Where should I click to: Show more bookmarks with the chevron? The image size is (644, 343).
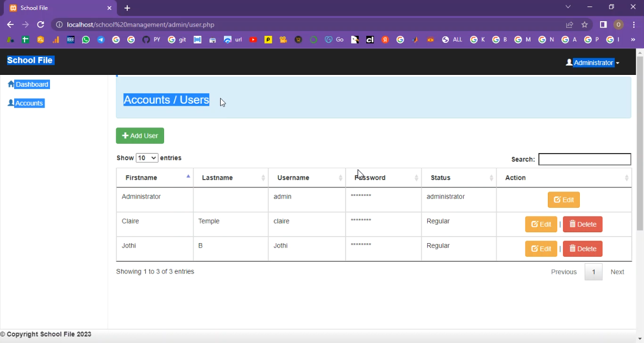tap(633, 40)
